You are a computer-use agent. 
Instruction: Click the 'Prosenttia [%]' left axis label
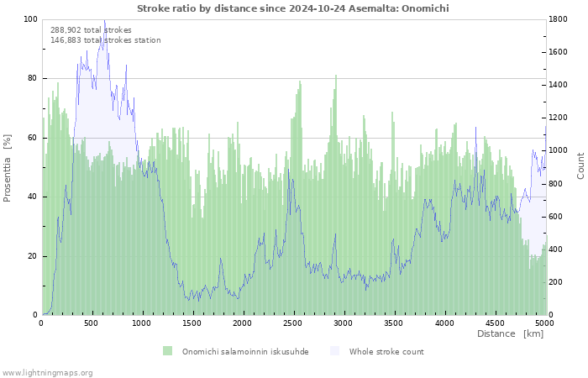pos(8,168)
